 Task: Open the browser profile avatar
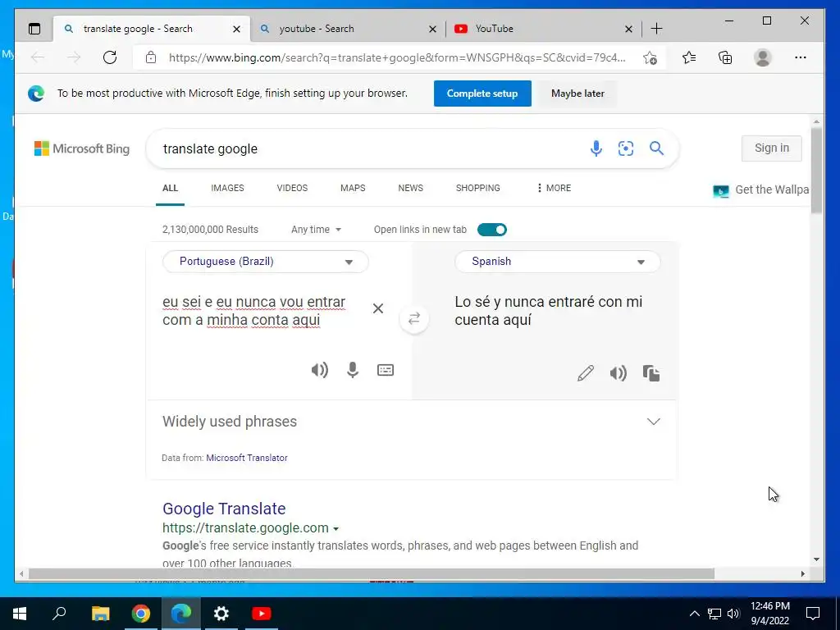[762, 57]
